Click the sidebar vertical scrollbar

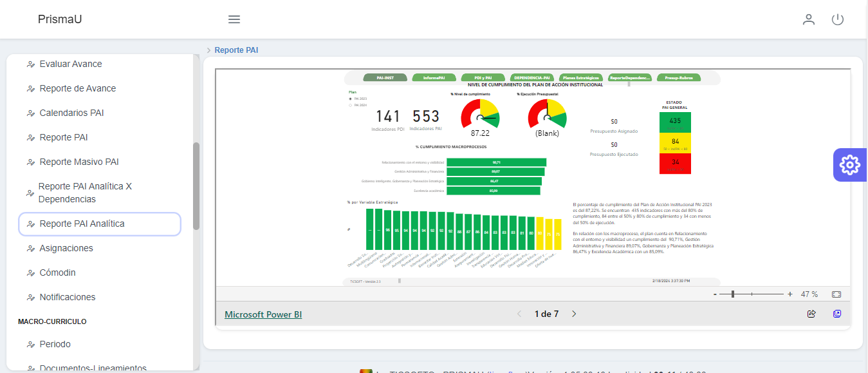pos(196,186)
